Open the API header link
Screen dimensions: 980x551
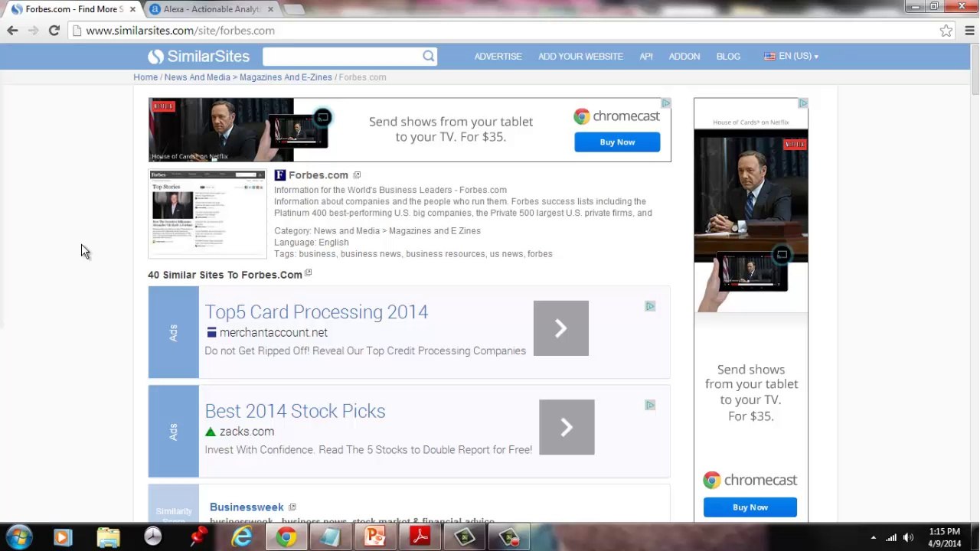(x=646, y=56)
